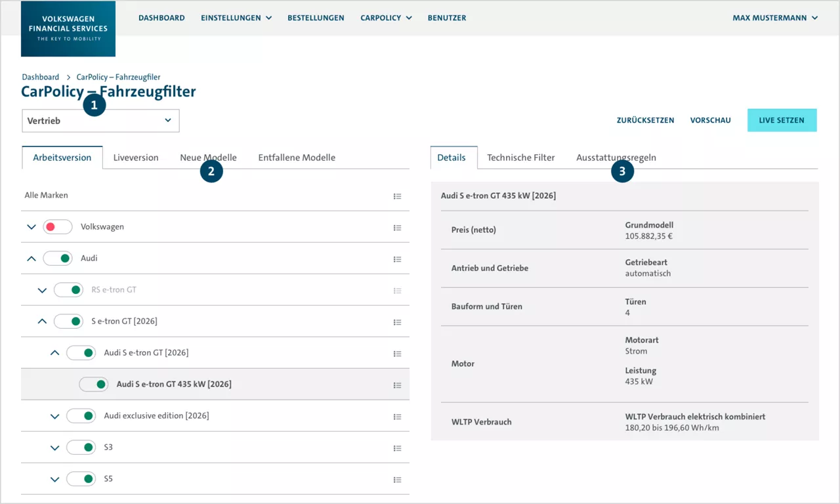Click the list icon beside Volkswagen row

pyautogui.click(x=397, y=227)
